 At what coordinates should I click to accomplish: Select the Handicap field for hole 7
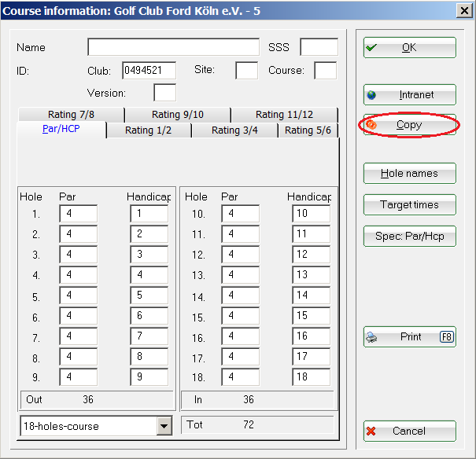(149, 336)
